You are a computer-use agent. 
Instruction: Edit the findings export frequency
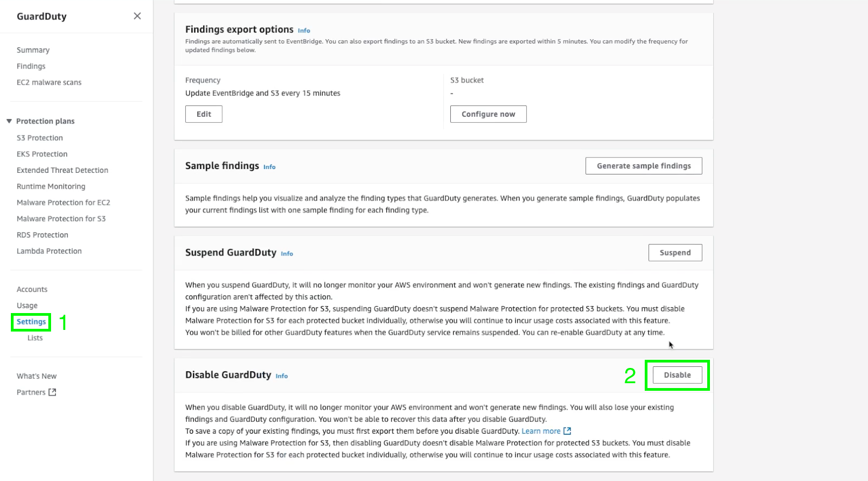(204, 114)
